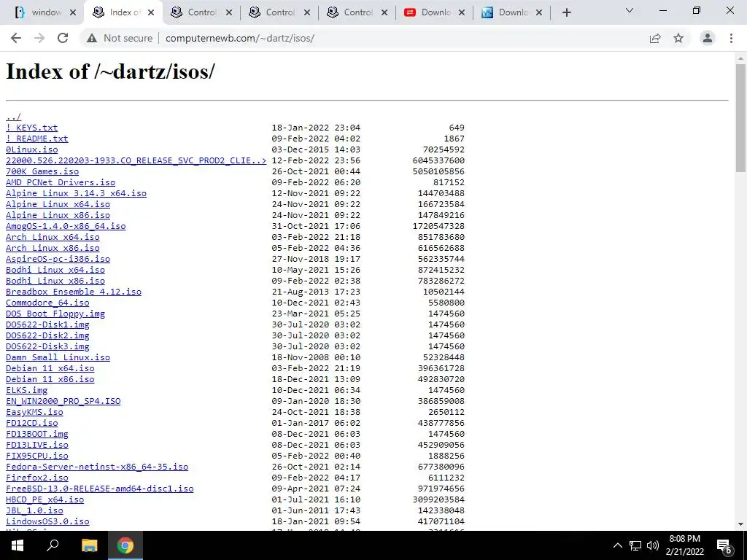
Task: Download AmogOS-1.4.0-x86_64.iso
Action: (x=65, y=226)
